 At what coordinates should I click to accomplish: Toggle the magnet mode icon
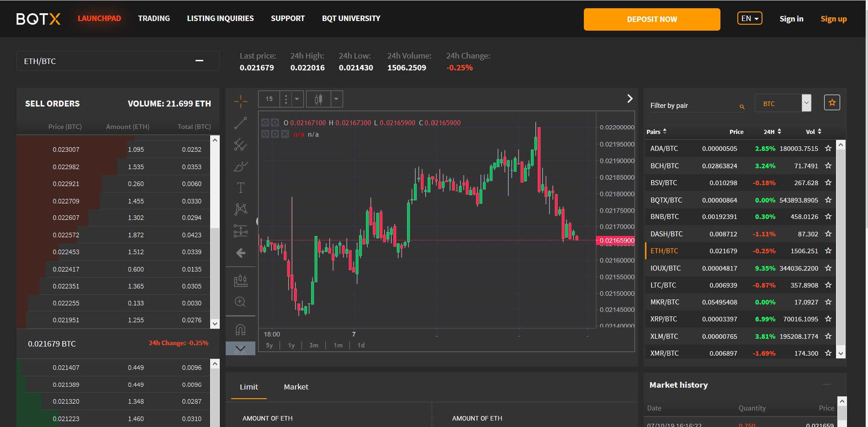tap(241, 330)
